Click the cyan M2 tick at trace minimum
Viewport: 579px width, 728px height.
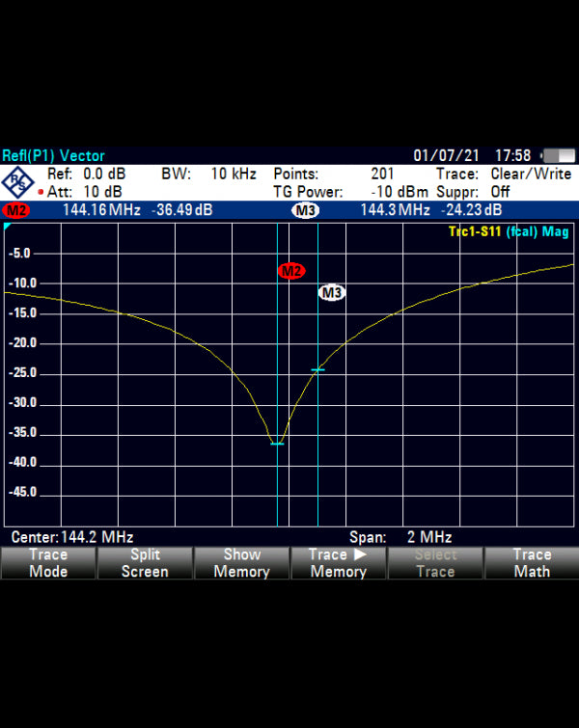click(277, 444)
